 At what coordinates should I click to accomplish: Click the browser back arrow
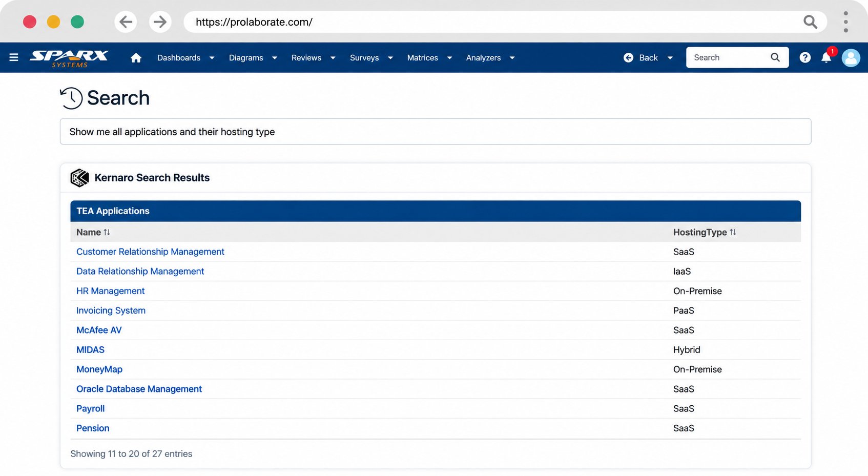point(126,22)
